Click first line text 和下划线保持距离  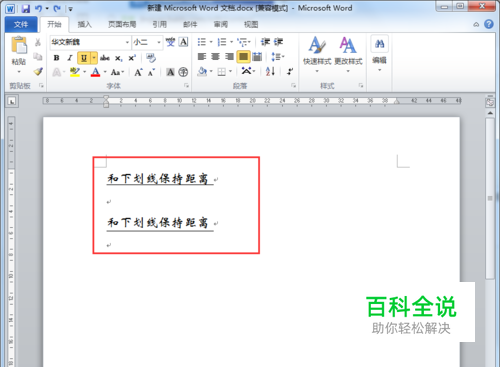pyautogui.click(x=158, y=179)
